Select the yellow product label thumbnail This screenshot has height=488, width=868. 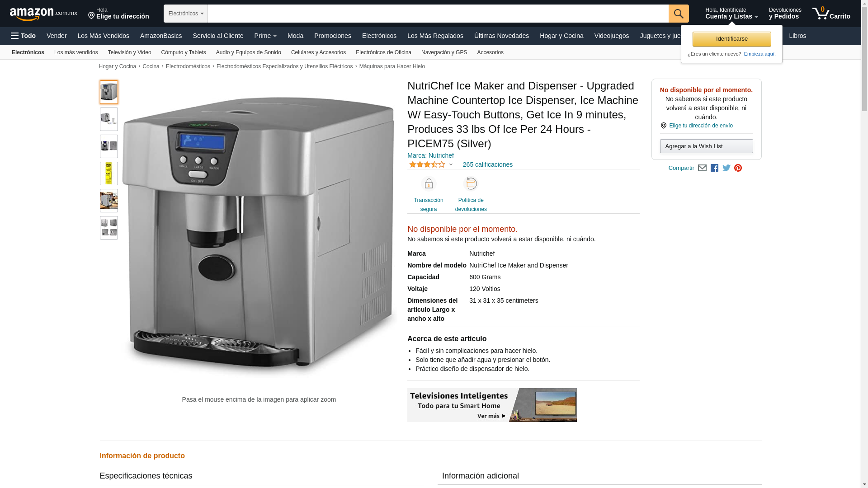point(109,174)
